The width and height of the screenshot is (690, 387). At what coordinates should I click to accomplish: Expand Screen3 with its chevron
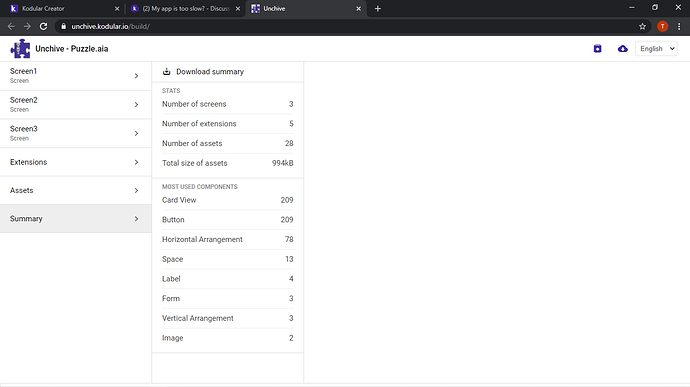pyautogui.click(x=136, y=133)
